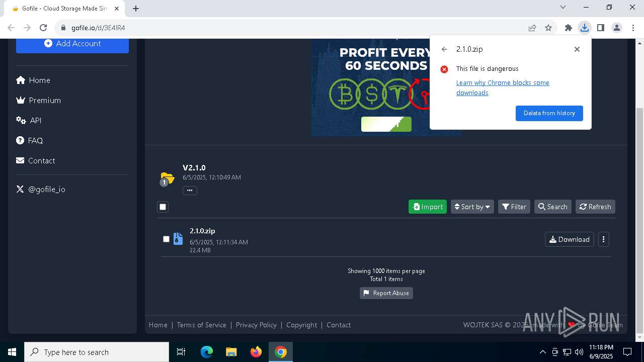The image size is (644, 362).
Task: Open the side panel icon
Action: (601, 28)
